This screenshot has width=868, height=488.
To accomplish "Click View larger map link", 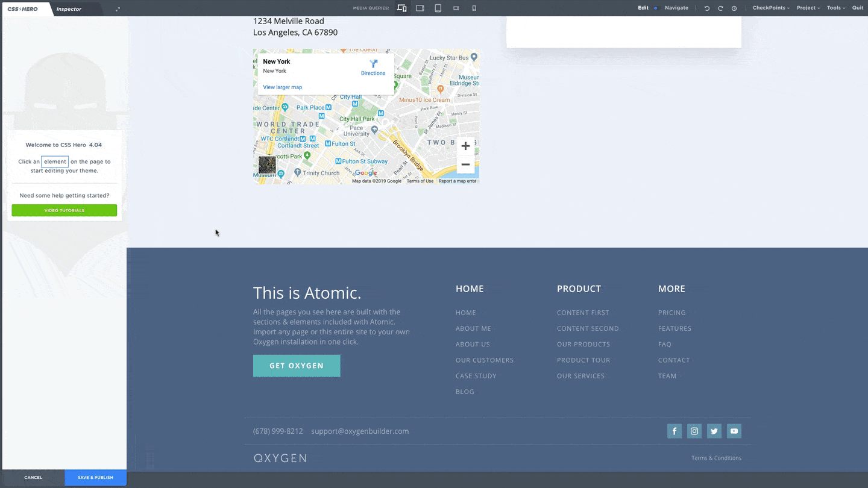I will pos(283,87).
